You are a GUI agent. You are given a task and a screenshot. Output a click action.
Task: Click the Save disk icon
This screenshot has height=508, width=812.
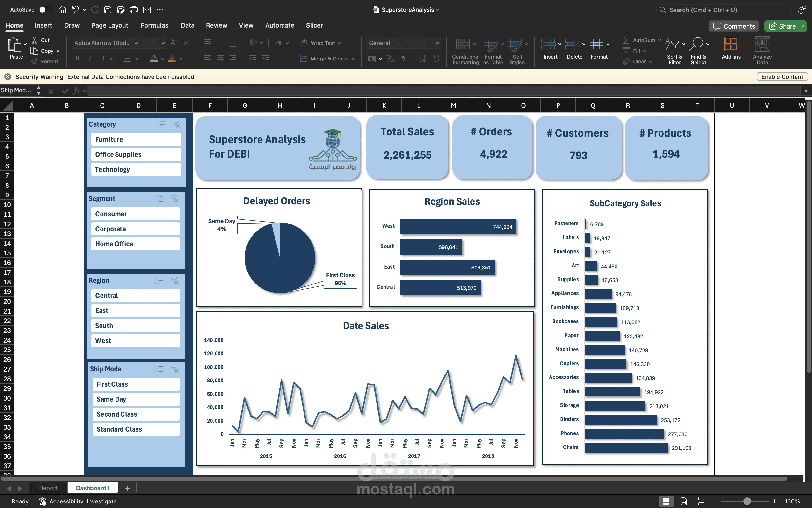[108, 10]
